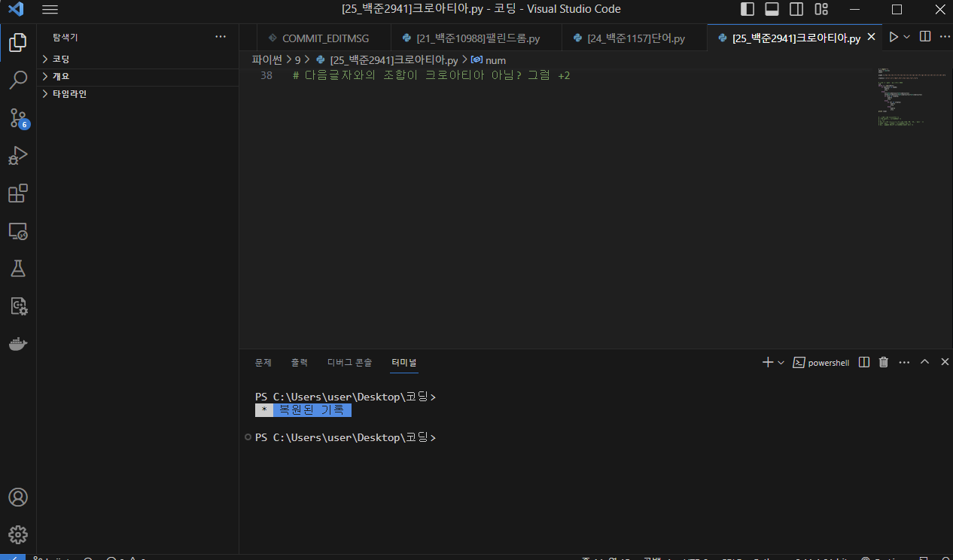Image resolution: width=953 pixels, height=560 pixels.
Task: Toggle secondary side bar visibility
Action: click(x=796, y=10)
